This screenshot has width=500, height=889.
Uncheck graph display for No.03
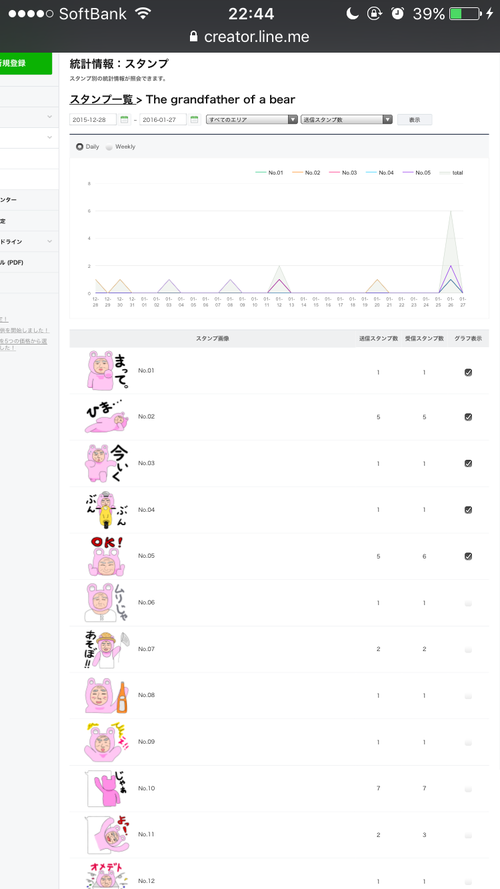468,463
